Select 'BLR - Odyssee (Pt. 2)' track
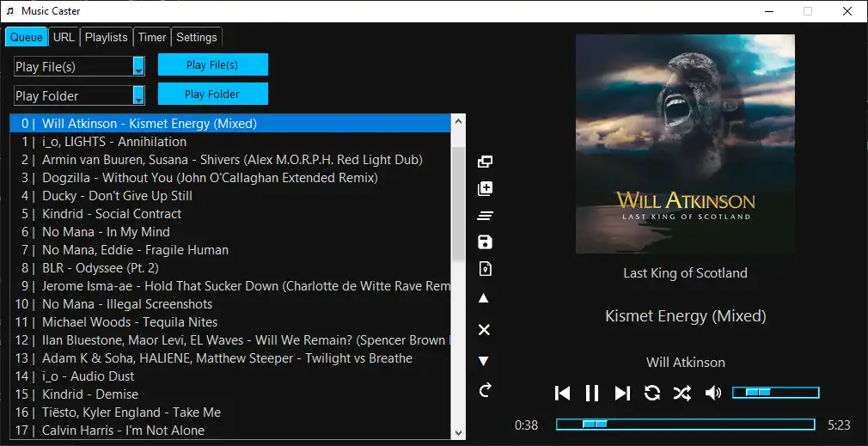This screenshot has width=868, height=446. (x=230, y=268)
